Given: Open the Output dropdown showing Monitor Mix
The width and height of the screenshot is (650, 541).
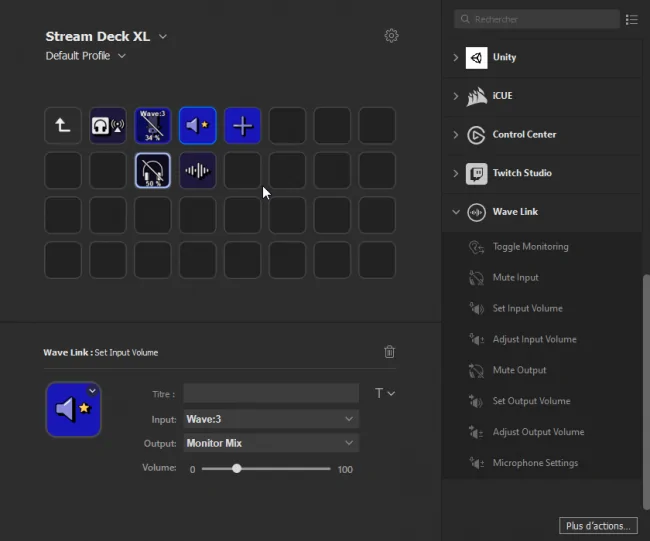Looking at the screenshot, I should 271,443.
